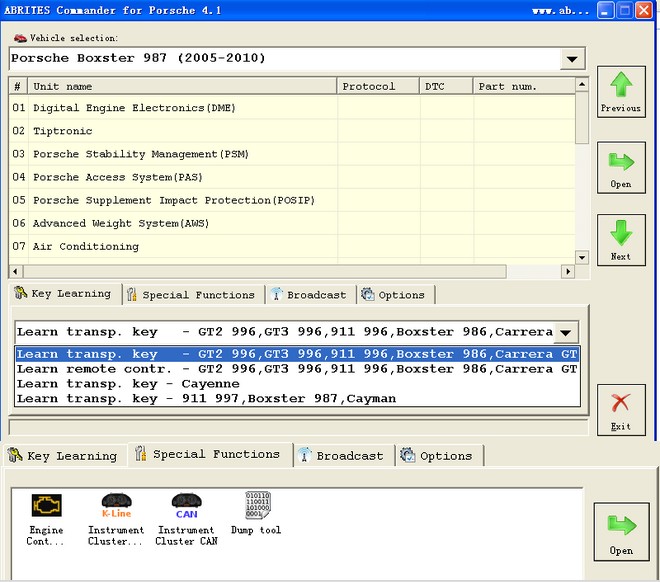
Task: Click the unit list horizontal scrollbar
Action: (290, 272)
